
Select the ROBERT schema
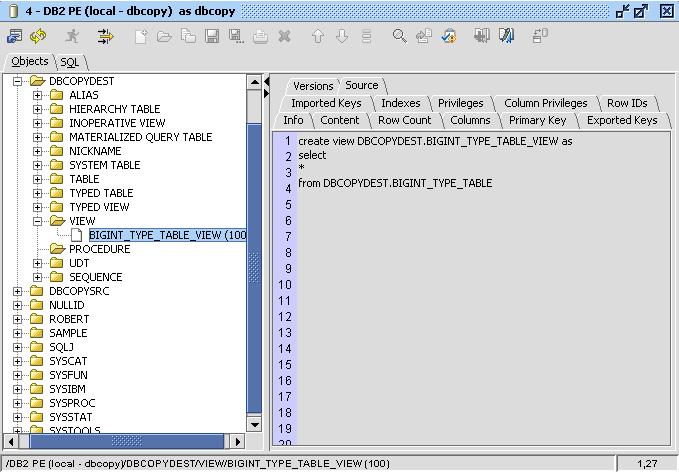[x=69, y=319]
